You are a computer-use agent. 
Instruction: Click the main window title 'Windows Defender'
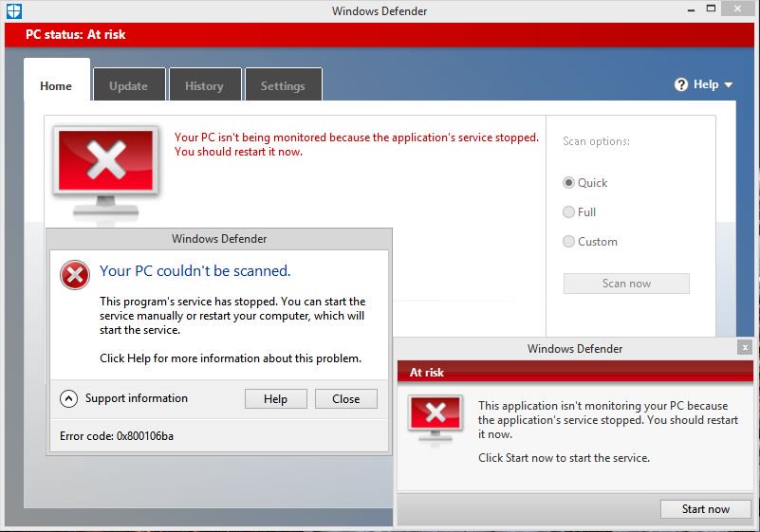380,10
